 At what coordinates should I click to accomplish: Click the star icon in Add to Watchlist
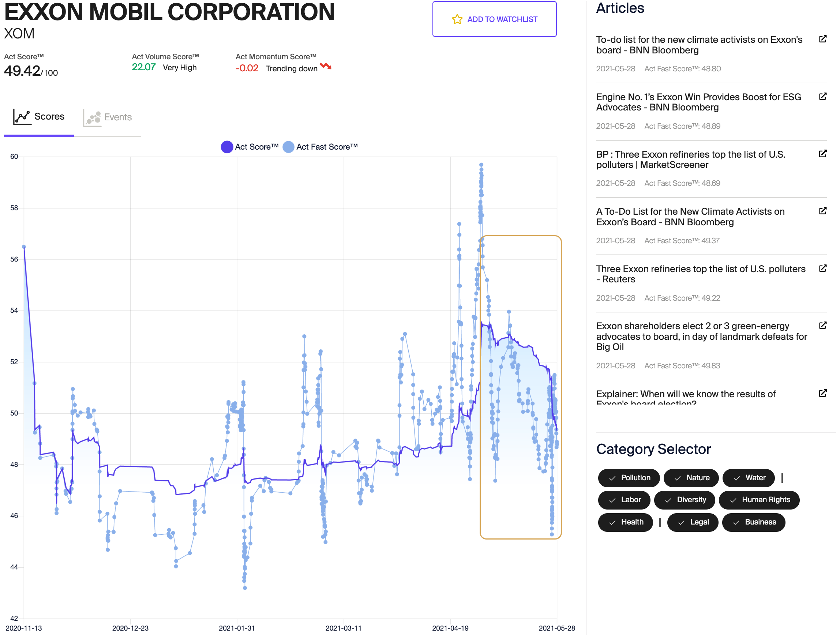[x=457, y=19]
